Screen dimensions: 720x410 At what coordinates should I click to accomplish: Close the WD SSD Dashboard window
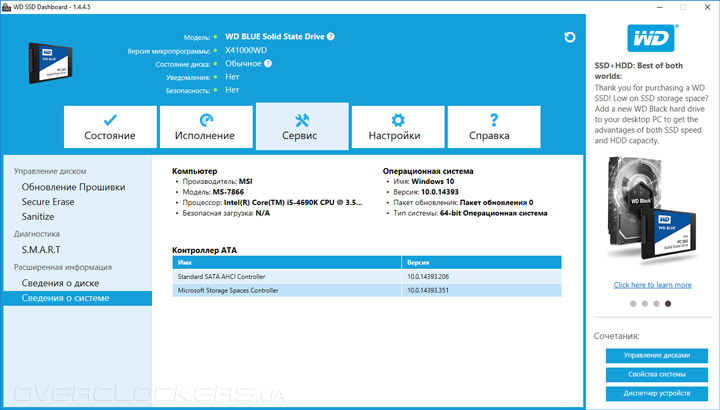coord(707,7)
